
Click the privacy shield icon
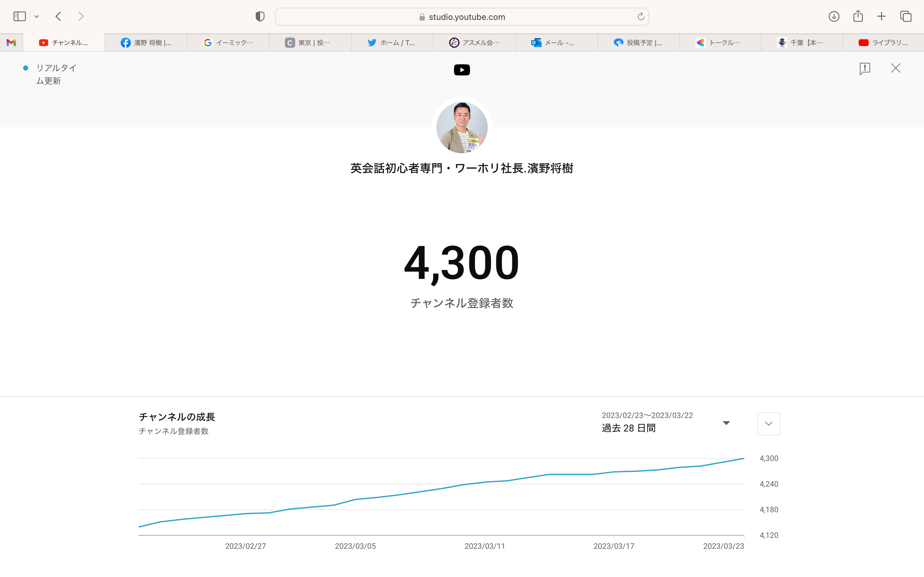(x=260, y=16)
